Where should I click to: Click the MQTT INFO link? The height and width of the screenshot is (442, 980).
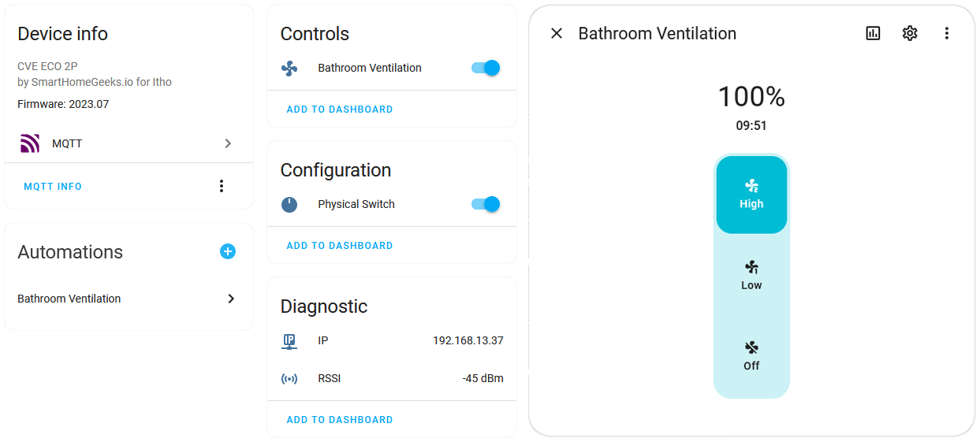[x=53, y=187]
